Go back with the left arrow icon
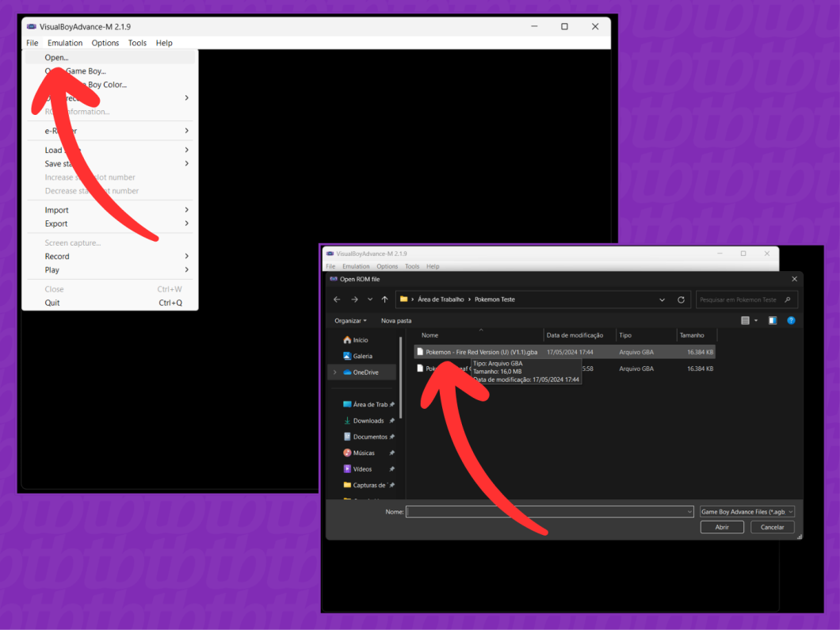This screenshot has height=630, width=840. point(337,300)
